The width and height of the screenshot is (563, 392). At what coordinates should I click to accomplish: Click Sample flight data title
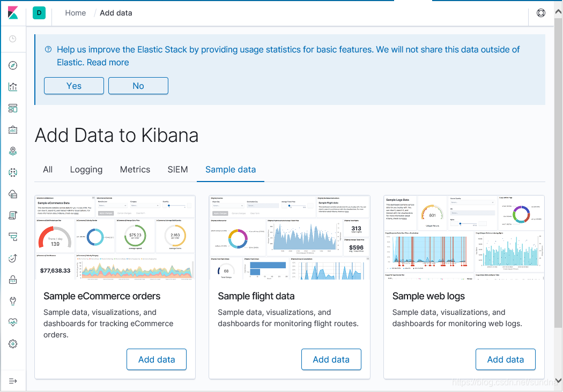256,296
